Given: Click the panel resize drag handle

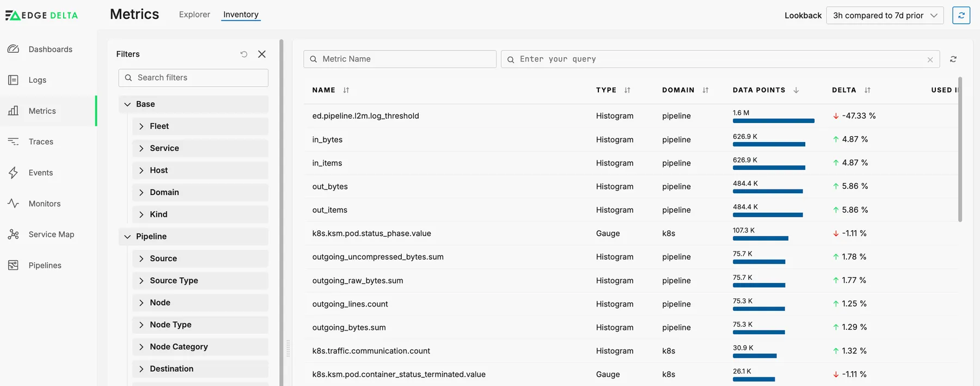Looking at the screenshot, I should (x=288, y=348).
